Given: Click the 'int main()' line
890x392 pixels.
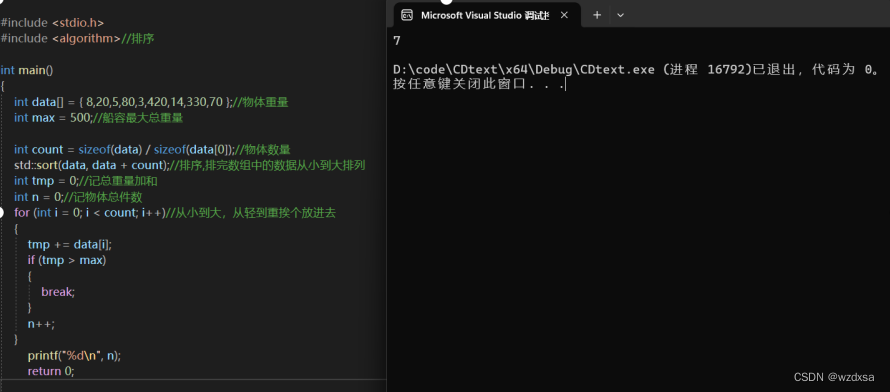Looking at the screenshot, I should (x=27, y=70).
